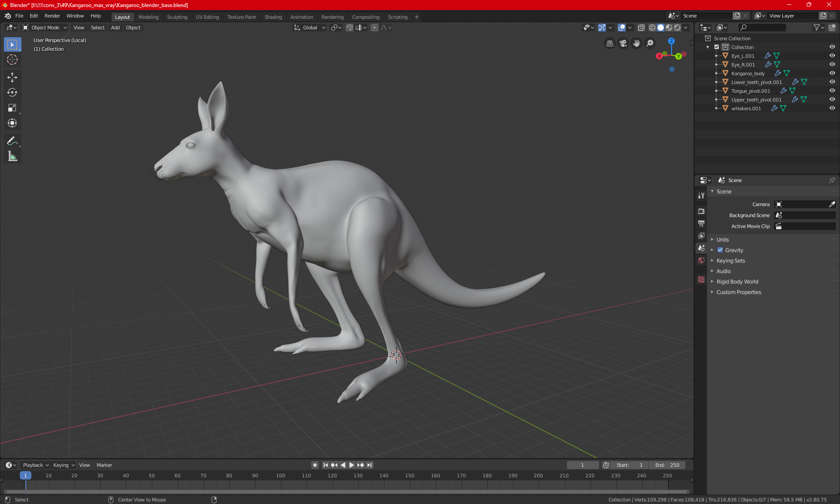840x504 pixels.
Task: Switch to material preview shading
Action: [x=669, y=28]
